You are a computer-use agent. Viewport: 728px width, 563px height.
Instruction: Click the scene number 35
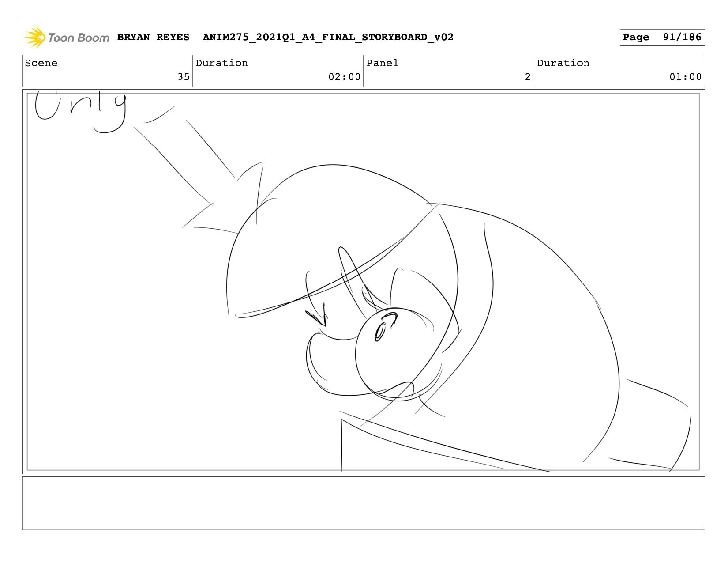tap(184, 77)
